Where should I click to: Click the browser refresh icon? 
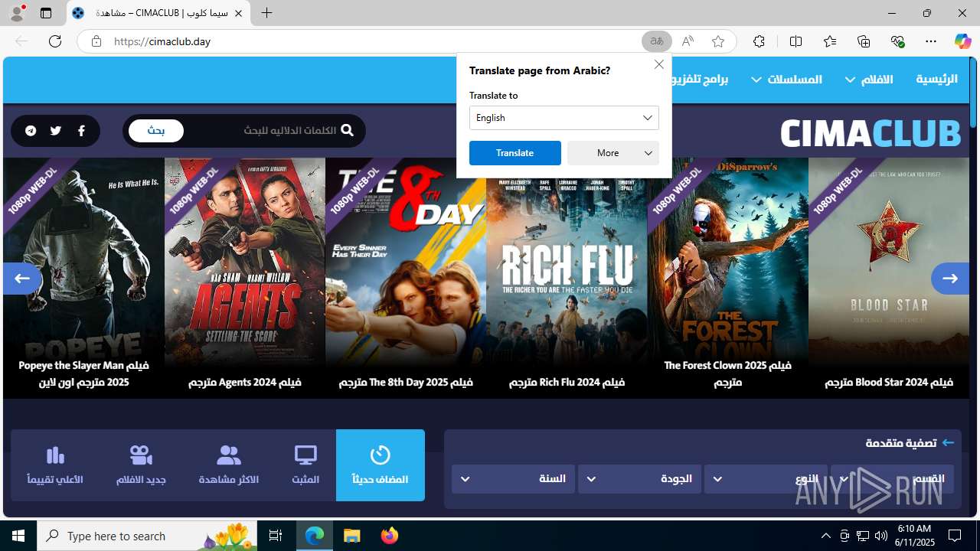pos(55,41)
